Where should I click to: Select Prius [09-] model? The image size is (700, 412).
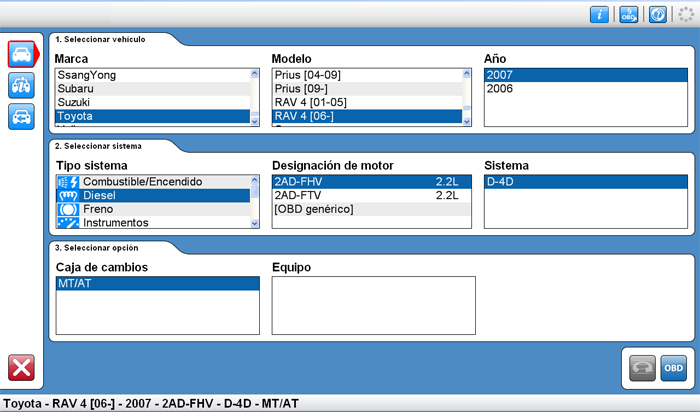click(367, 88)
